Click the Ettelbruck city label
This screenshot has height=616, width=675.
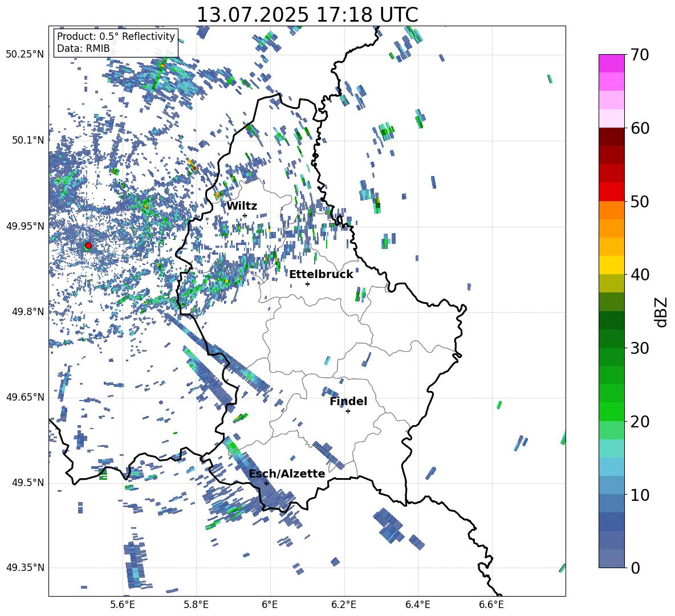(x=321, y=275)
